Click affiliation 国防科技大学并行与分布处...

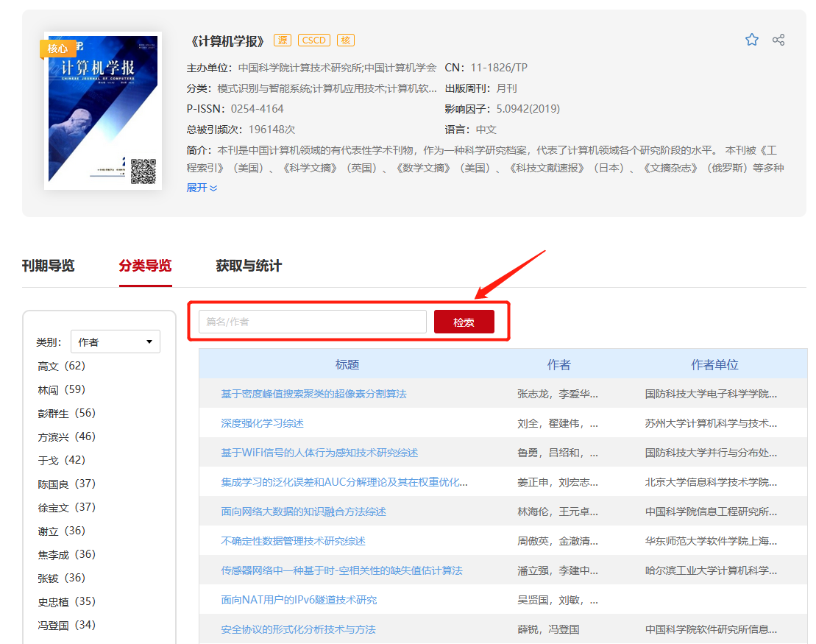(x=711, y=453)
